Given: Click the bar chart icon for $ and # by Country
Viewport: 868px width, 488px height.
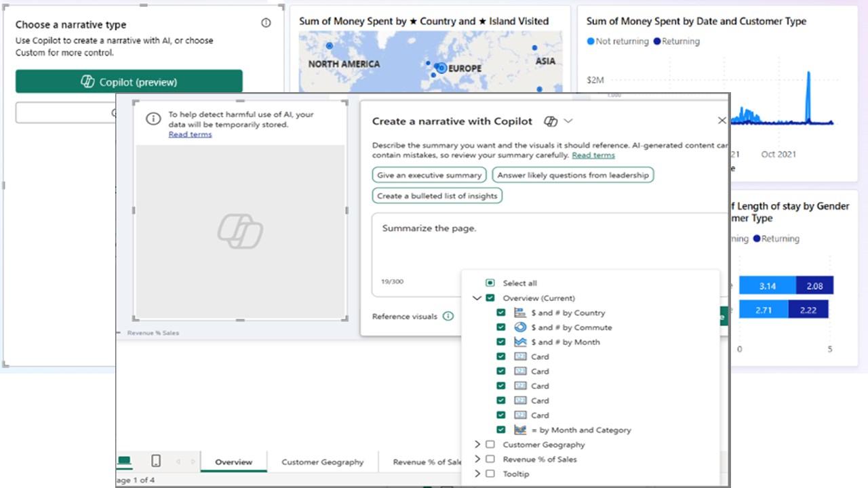Looking at the screenshot, I should point(520,313).
